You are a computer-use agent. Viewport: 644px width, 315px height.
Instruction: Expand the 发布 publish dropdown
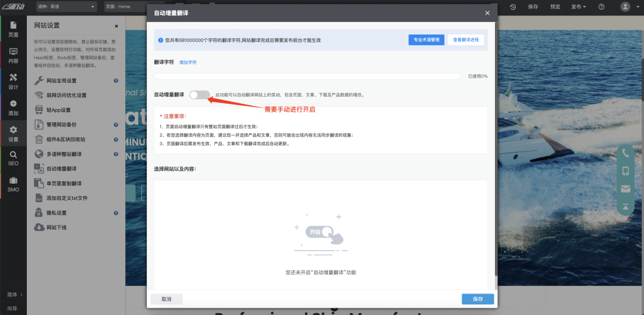point(578,7)
